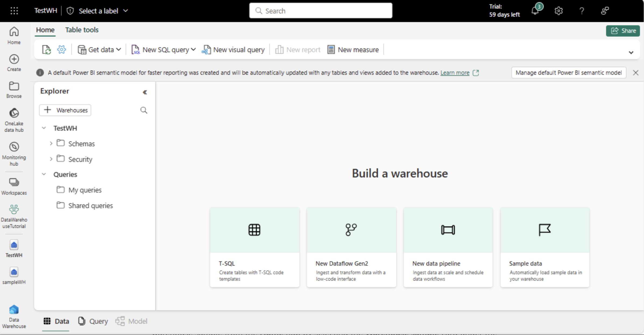Open OneLake data hub
Image resolution: width=644 pixels, height=335 pixels.
pyautogui.click(x=14, y=120)
